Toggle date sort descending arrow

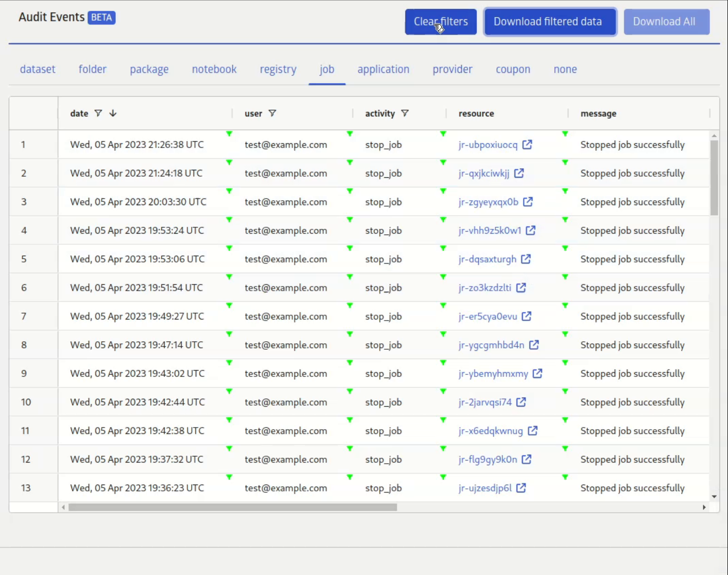113,113
